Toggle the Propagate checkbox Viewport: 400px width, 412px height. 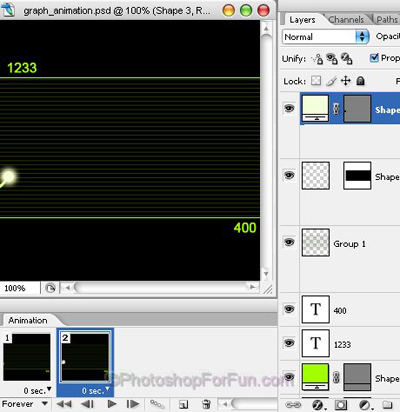pyautogui.click(x=374, y=58)
